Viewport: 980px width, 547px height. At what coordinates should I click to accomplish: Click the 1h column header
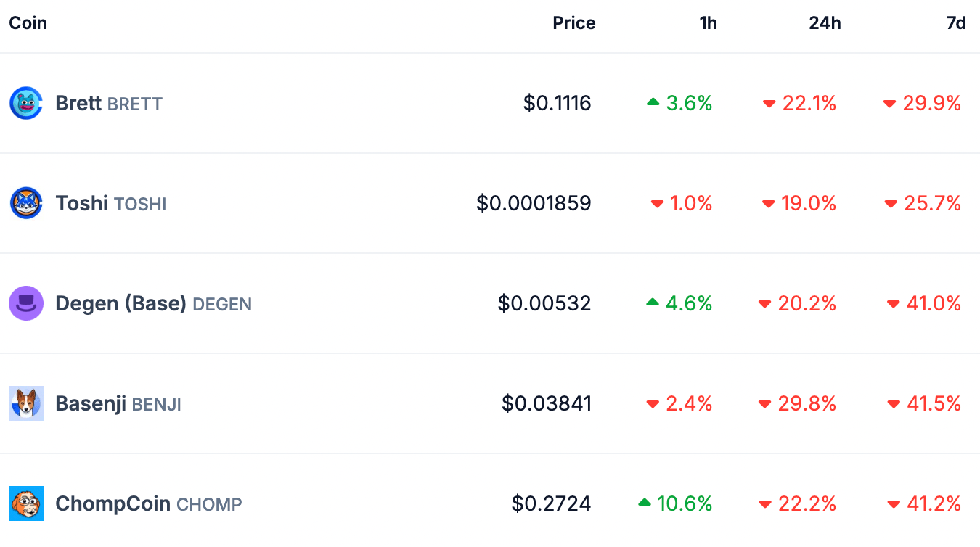[x=708, y=22]
